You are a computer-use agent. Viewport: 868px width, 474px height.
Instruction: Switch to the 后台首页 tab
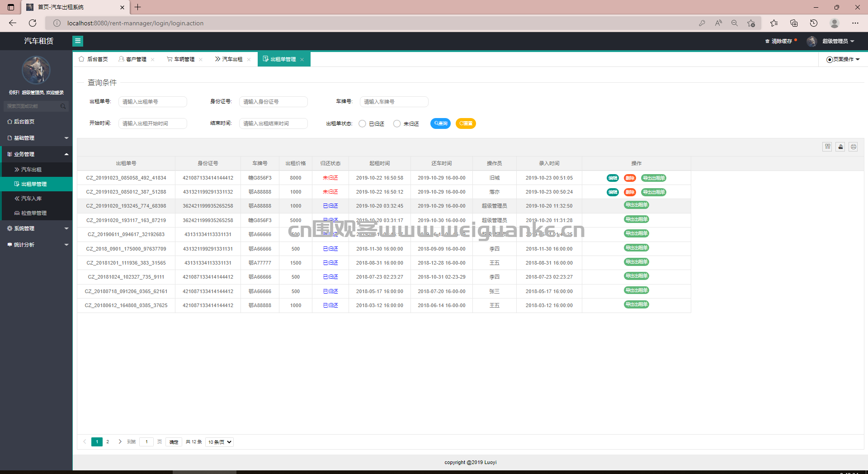[x=94, y=59]
